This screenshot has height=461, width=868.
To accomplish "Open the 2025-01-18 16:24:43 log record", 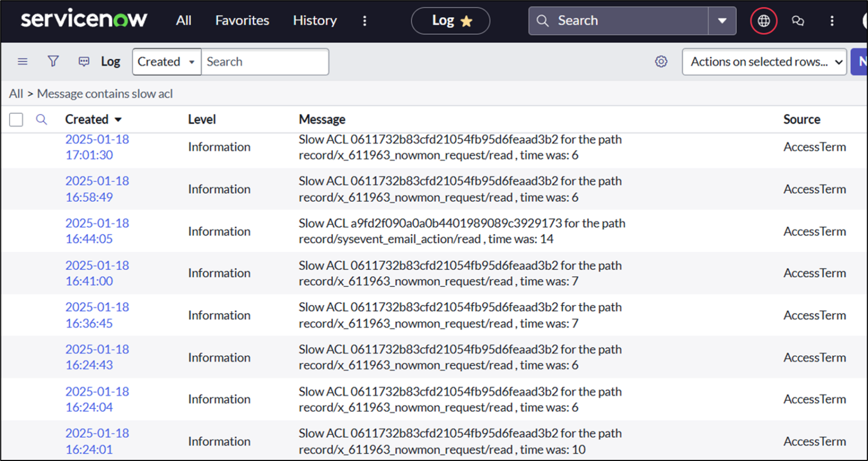I will tap(97, 357).
